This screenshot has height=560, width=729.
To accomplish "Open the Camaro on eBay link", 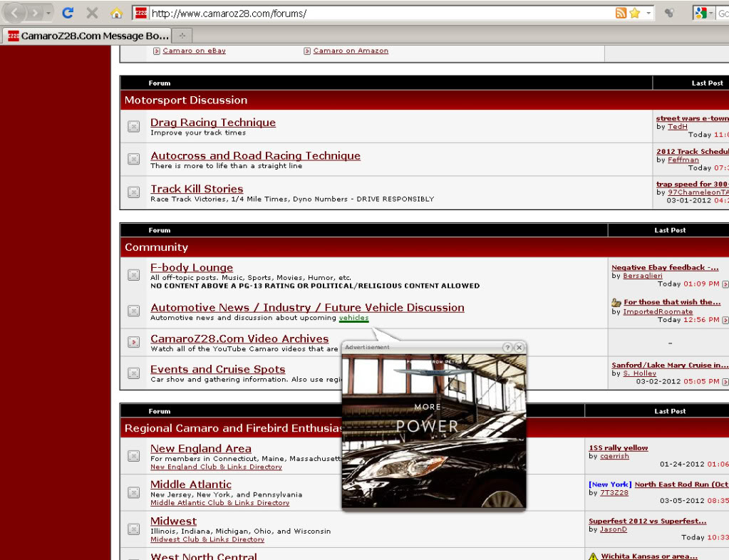I will tap(194, 51).
